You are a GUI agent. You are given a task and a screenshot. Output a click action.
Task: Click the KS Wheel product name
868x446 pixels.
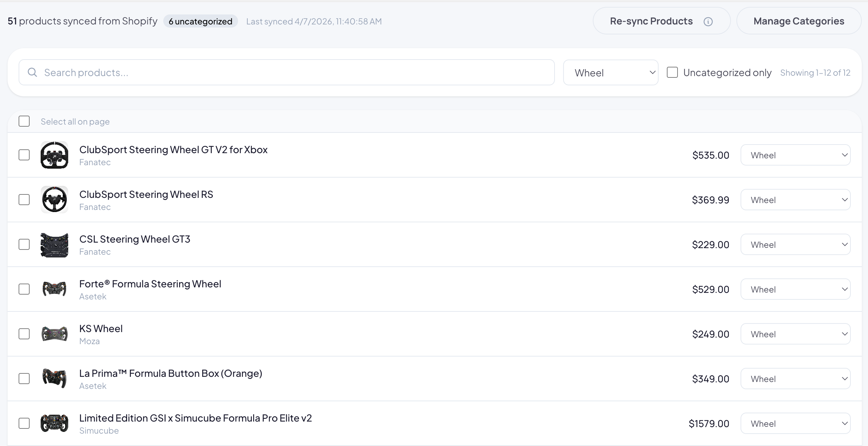(101, 329)
